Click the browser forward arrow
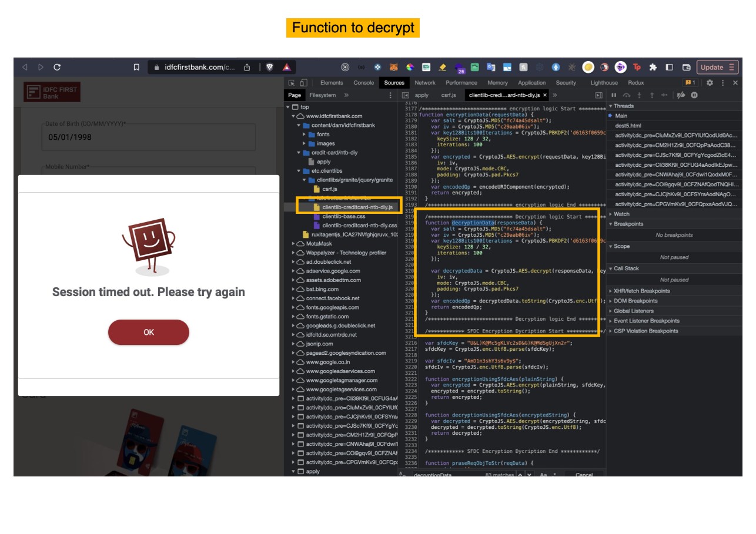 pyautogui.click(x=41, y=67)
